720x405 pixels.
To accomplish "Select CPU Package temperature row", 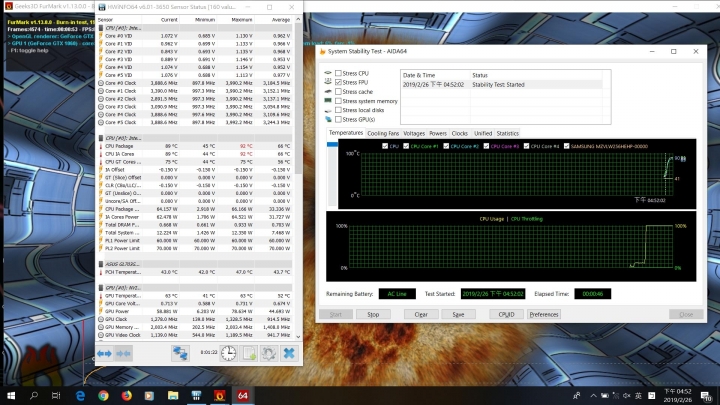I will [x=194, y=146].
